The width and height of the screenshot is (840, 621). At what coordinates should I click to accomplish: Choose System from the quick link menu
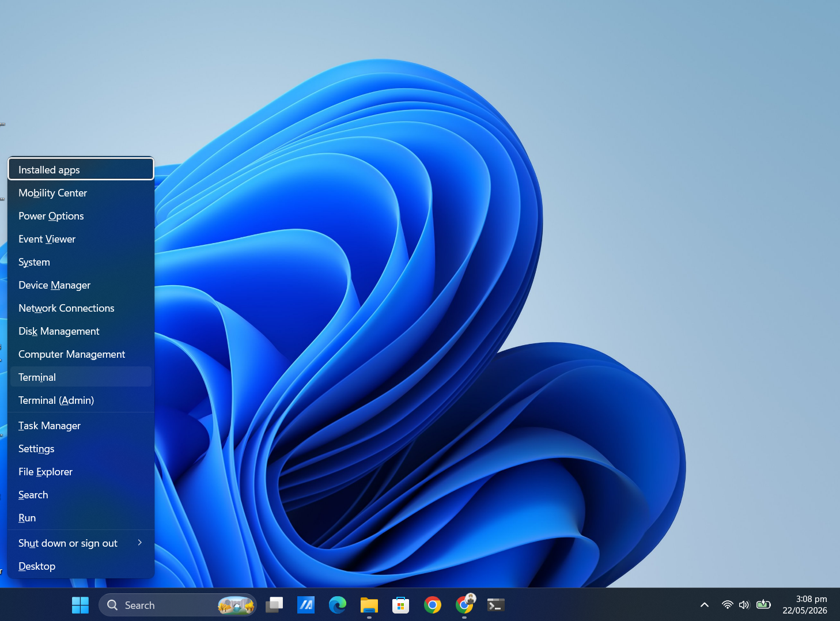tap(81, 262)
